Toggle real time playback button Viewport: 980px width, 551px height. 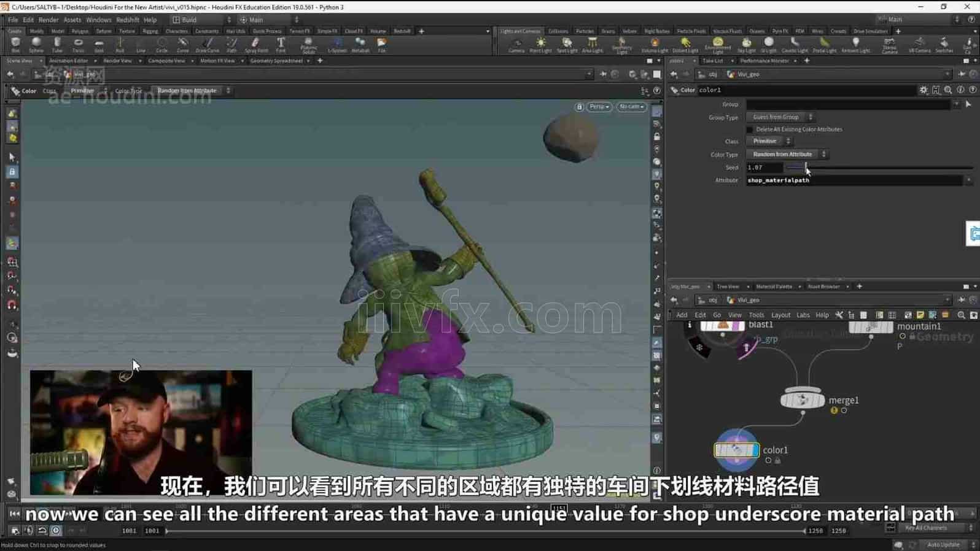point(56,531)
